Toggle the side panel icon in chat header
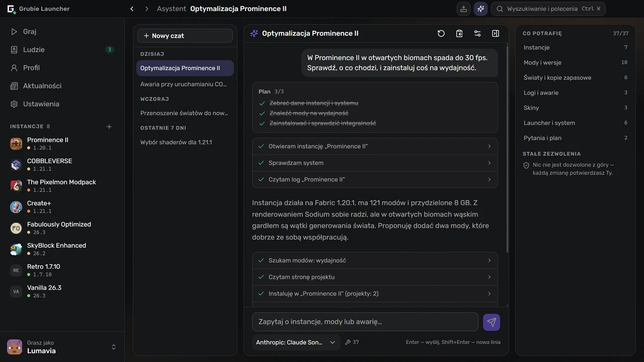Screen dimensions: 644x362 (x=496, y=33)
